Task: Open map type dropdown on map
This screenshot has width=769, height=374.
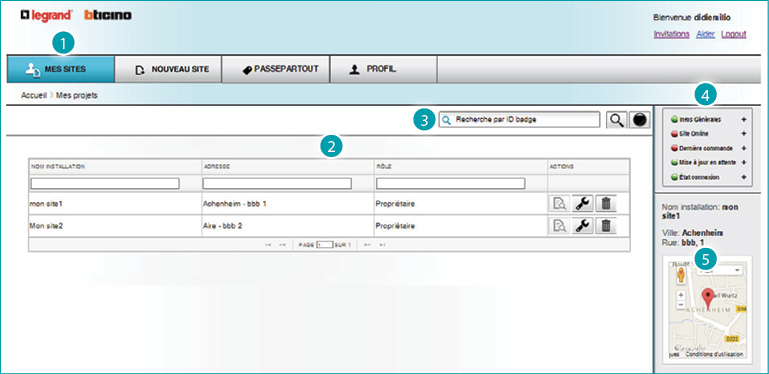Action: [720, 270]
